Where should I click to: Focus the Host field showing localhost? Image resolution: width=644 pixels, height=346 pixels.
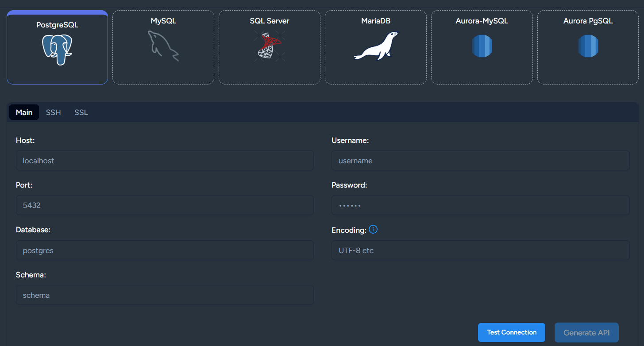pyautogui.click(x=165, y=161)
